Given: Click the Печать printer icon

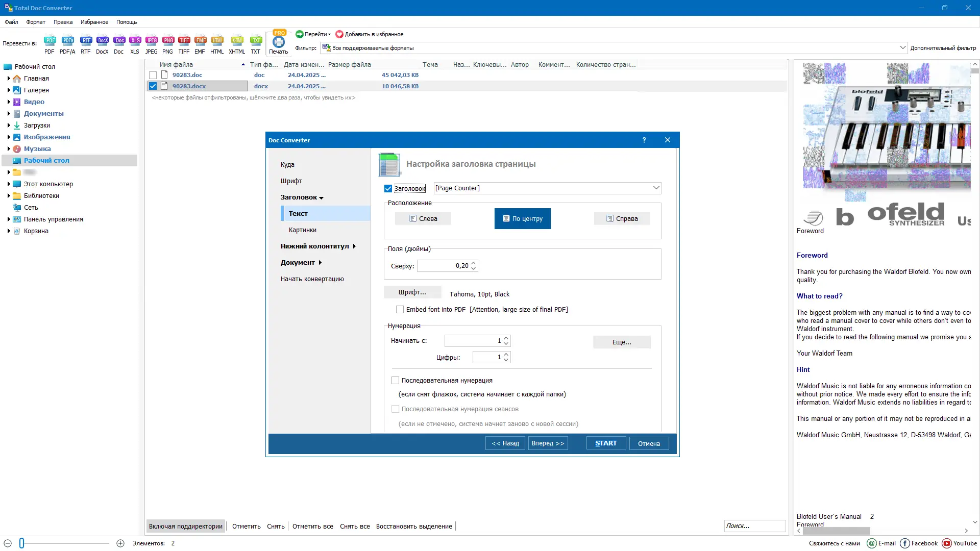Looking at the screenshot, I should tap(279, 42).
